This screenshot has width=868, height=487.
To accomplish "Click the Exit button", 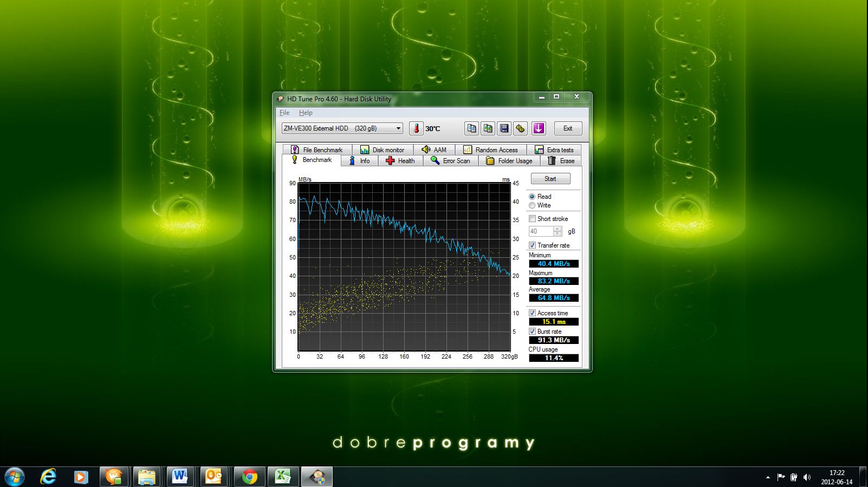I will pyautogui.click(x=568, y=128).
